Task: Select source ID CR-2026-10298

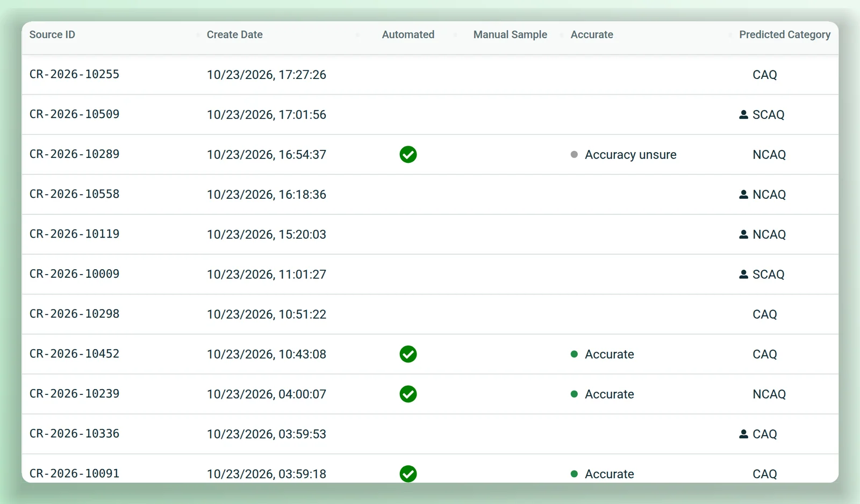Action: point(74,314)
